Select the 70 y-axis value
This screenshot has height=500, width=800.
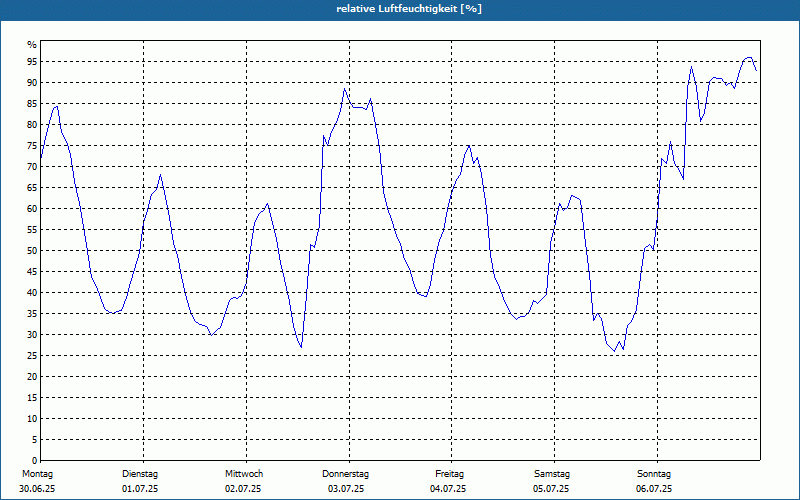click(32, 167)
